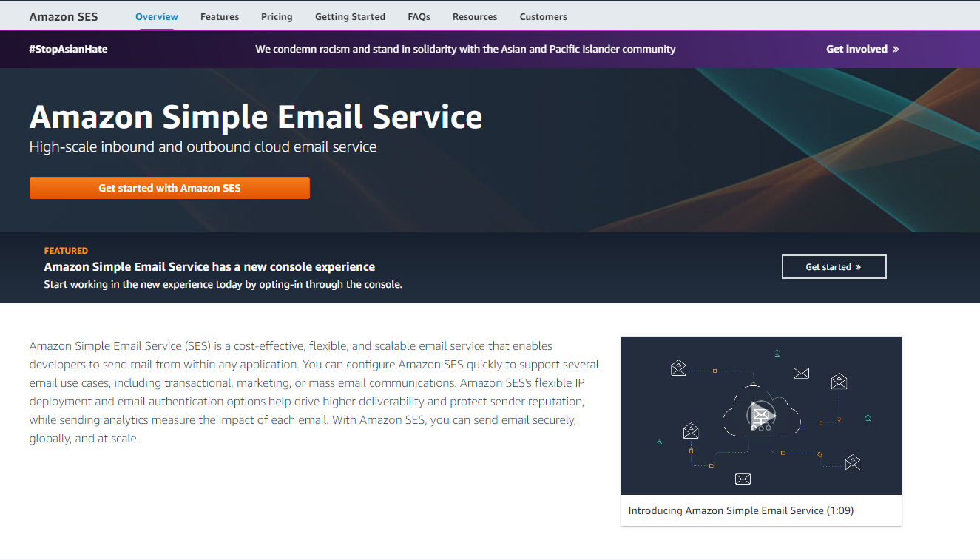Image resolution: width=980 pixels, height=560 pixels.
Task: Play the Amazon SES introduction video
Action: click(x=760, y=416)
